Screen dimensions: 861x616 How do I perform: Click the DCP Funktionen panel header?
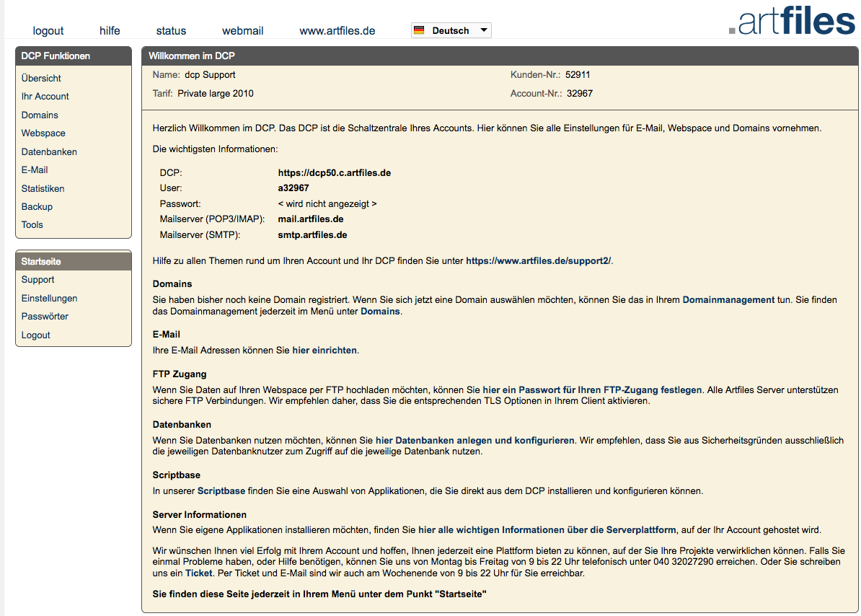point(74,56)
